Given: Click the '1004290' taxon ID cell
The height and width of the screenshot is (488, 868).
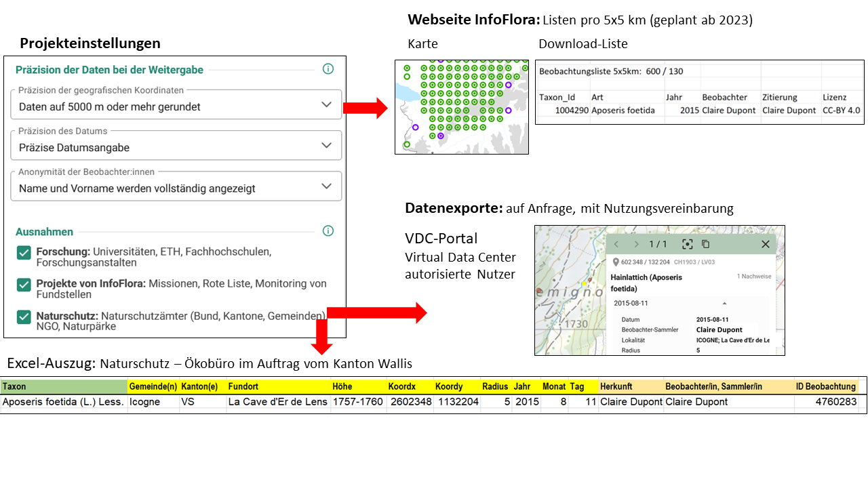Looking at the screenshot, I should pyautogui.click(x=571, y=110).
